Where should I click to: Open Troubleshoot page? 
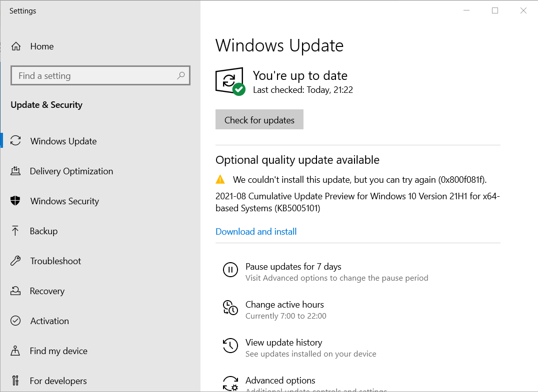(100, 261)
